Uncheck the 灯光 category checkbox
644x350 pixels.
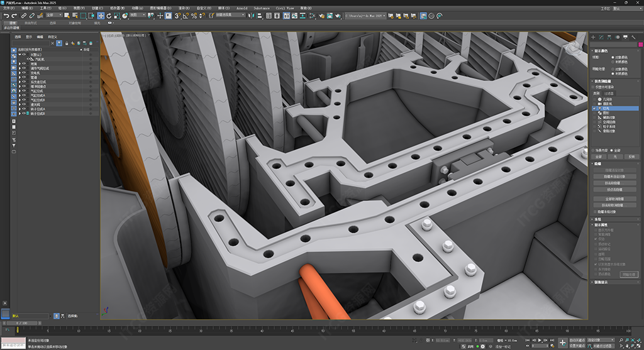point(594,108)
